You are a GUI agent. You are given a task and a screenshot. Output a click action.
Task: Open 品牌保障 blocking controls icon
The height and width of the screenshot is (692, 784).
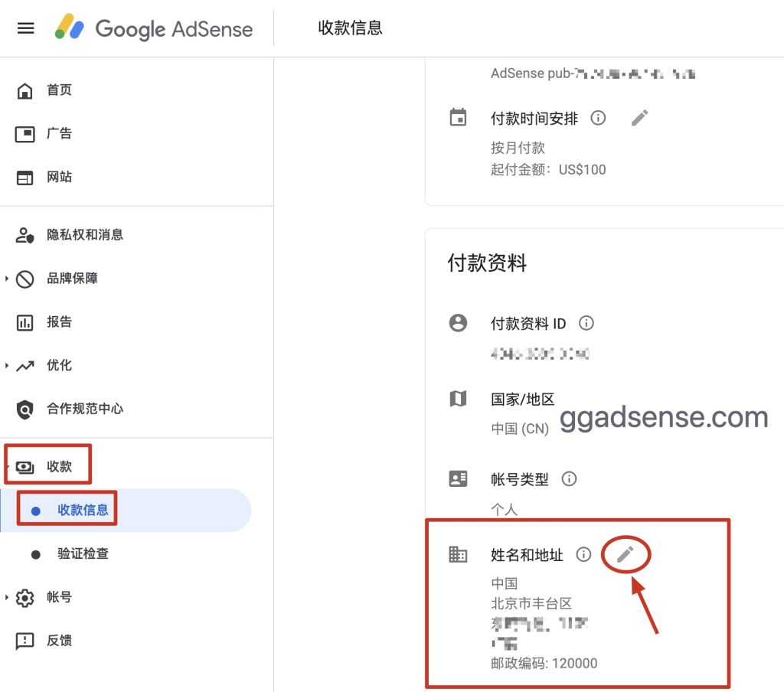[24, 279]
